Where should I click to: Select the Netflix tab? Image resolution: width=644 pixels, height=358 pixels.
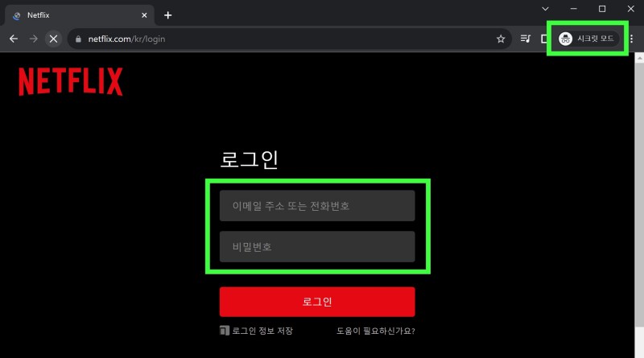pyautogui.click(x=80, y=15)
